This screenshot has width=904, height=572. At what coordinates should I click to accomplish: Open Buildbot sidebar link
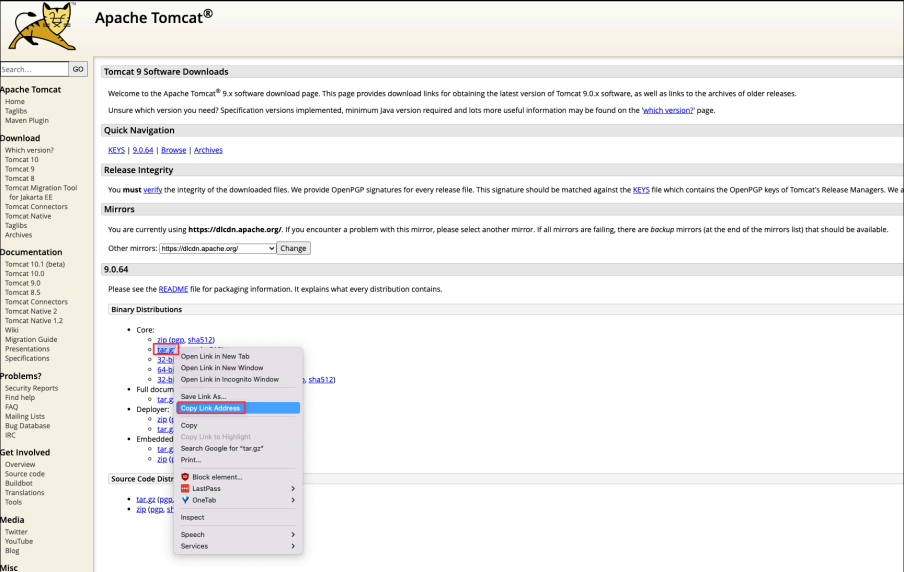coord(19,483)
